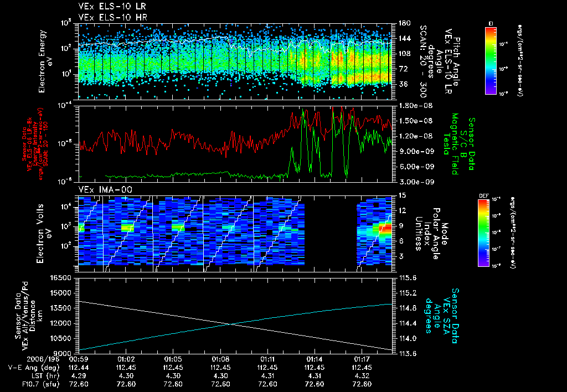Viewport: 567px width, 392px height.
Task: Click the '9000' altitude axis tick
Action: (x=63, y=354)
